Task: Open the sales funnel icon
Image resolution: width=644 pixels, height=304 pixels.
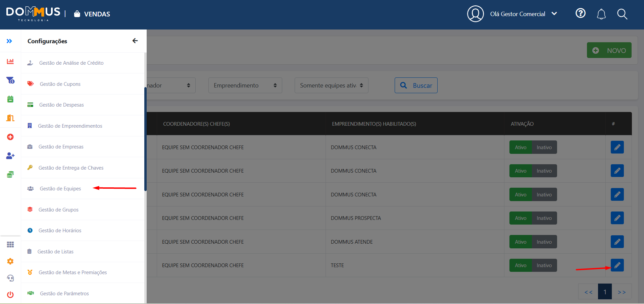Action: [10, 80]
